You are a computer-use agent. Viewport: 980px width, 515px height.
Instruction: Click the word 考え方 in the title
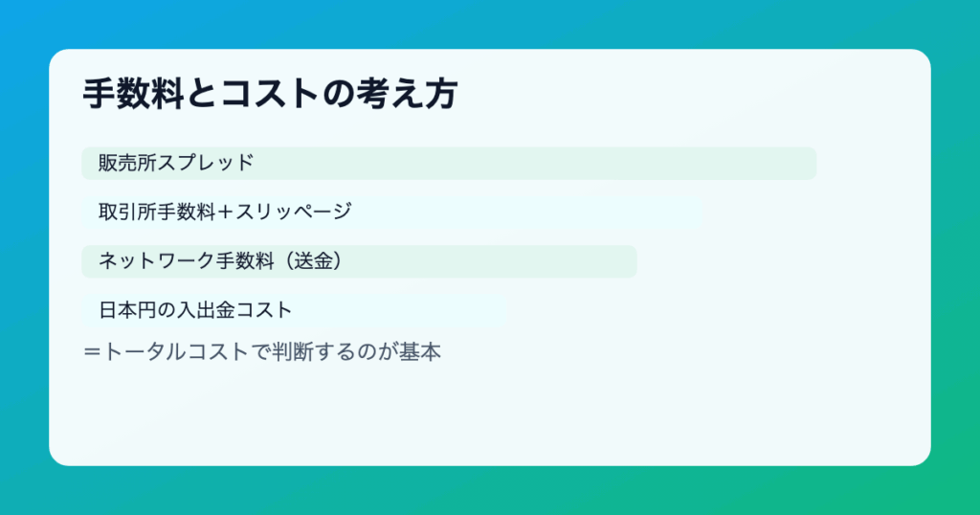(406, 94)
